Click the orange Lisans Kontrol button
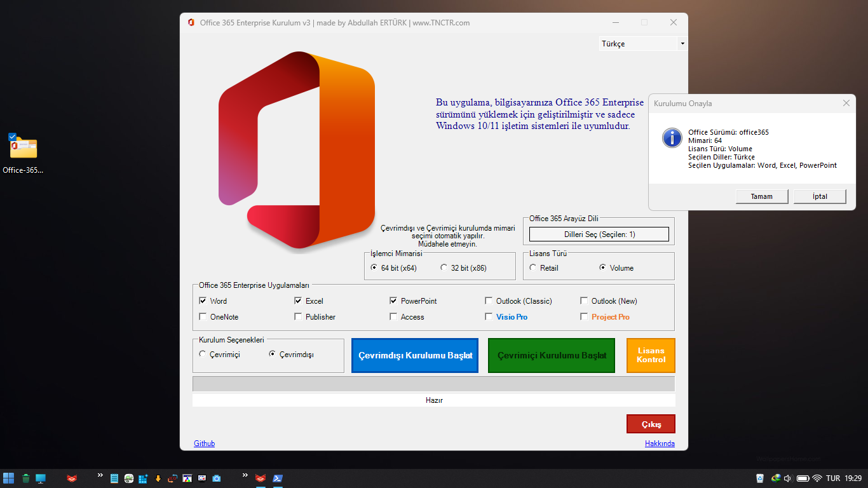This screenshot has height=488, width=868. coord(651,355)
